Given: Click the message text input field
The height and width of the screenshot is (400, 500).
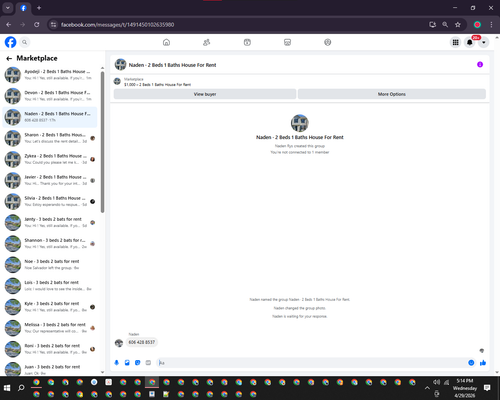Looking at the screenshot, I should pyautogui.click(x=312, y=363).
